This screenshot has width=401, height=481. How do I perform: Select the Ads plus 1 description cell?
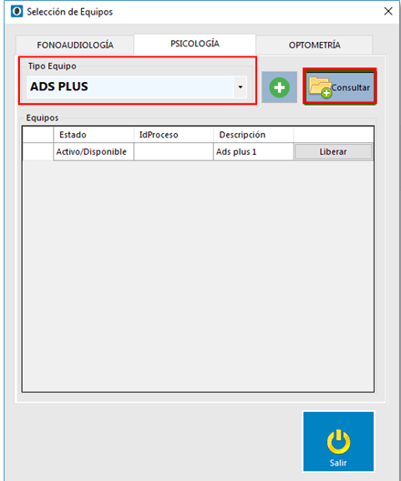(x=253, y=152)
